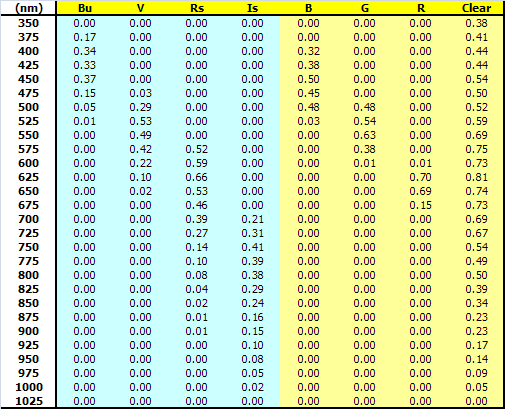Select the Clear column header
Image resolution: width=505 pixels, height=409 pixels.
tap(476, 8)
